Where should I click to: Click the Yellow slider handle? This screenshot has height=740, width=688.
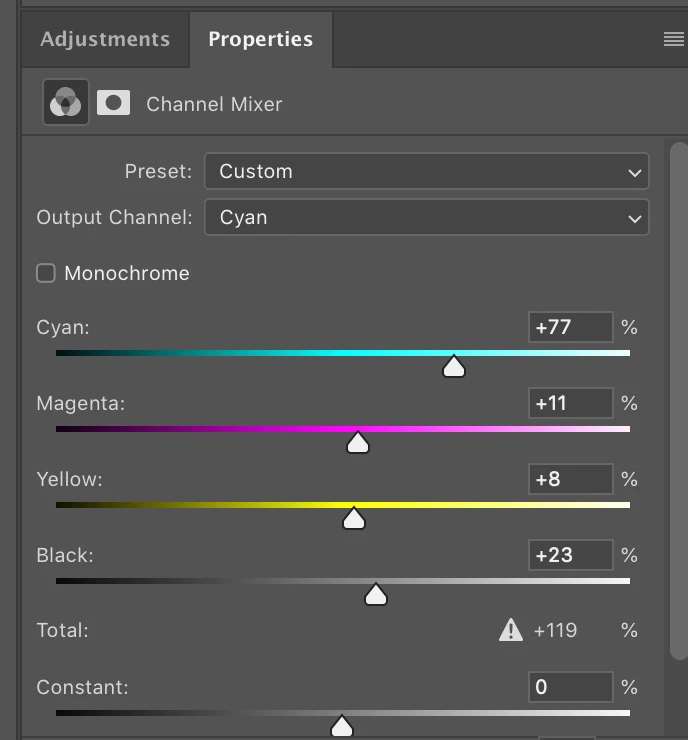(x=353, y=519)
